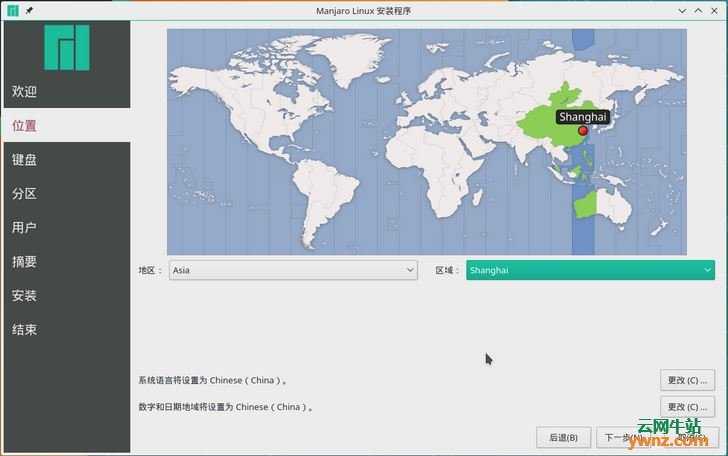Click on Australia on the world map

pyautogui.click(x=603, y=205)
